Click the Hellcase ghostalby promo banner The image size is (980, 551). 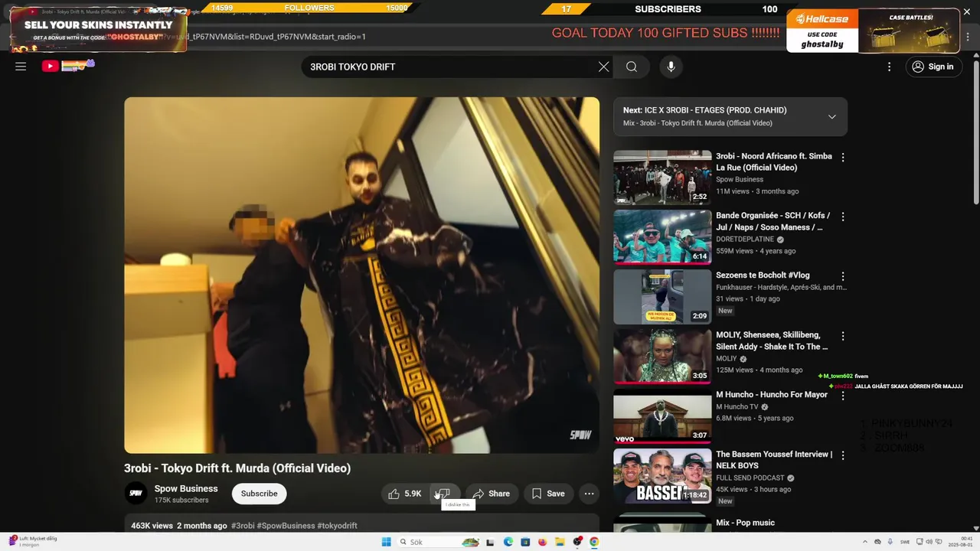tap(873, 31)
